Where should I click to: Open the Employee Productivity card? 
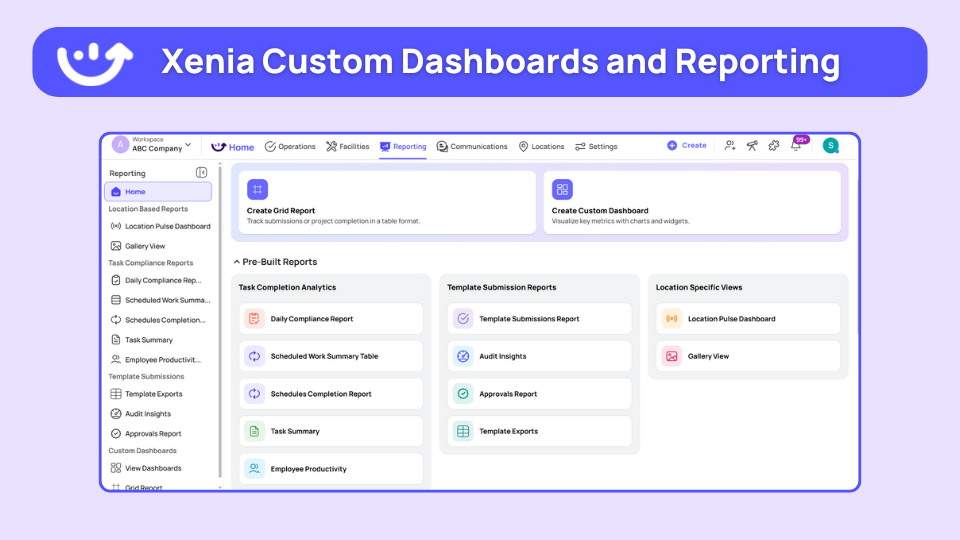pyautogui.click(x=331, y=469)
